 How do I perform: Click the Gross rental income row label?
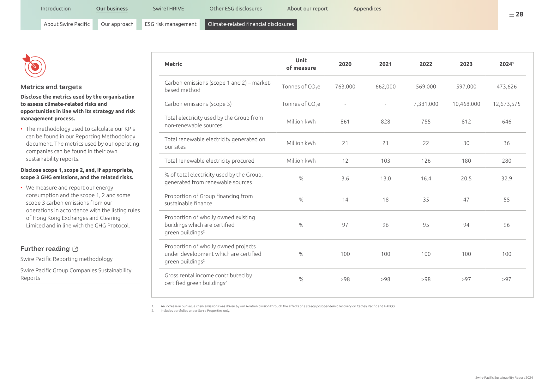(208, 279)
